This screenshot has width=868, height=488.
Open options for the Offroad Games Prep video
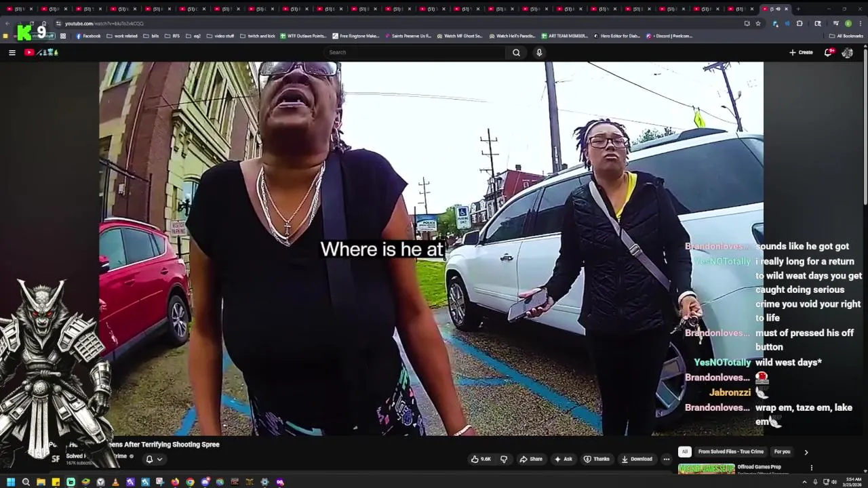coord(811,468)
